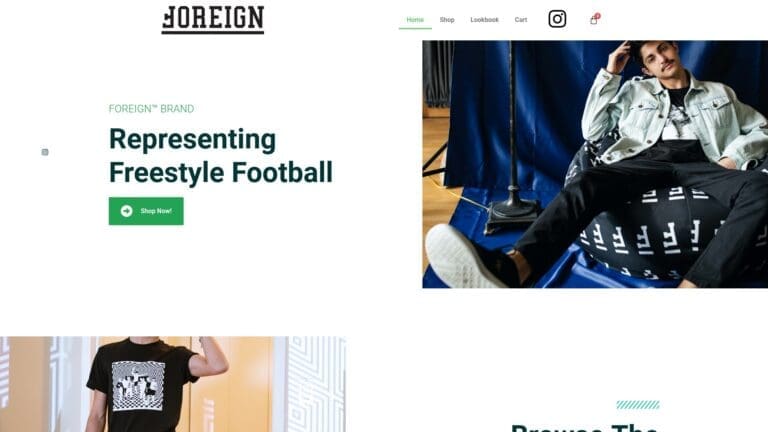Click the Representing Freestyle Football headline
This screenshot has width=768, height=432.
point(220,156)
